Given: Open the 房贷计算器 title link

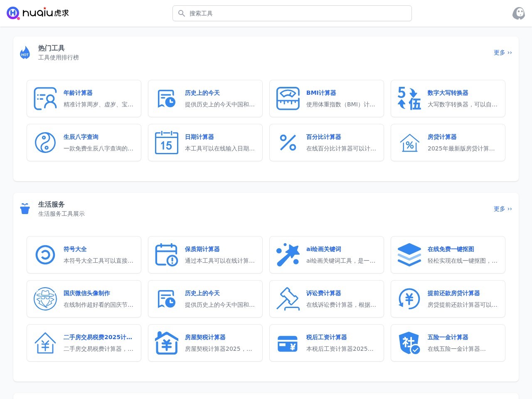Looking at the screenshot, I should (442, 137).
